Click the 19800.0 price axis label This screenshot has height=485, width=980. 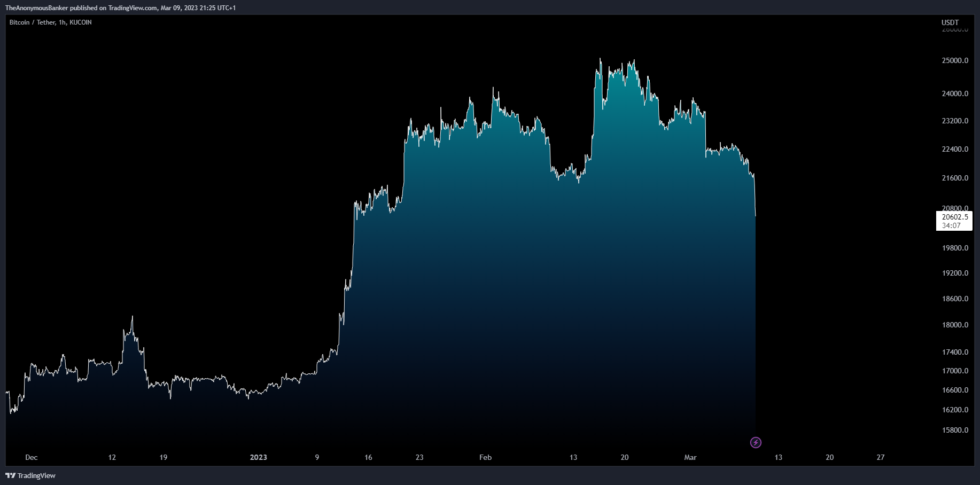point(955,248)
